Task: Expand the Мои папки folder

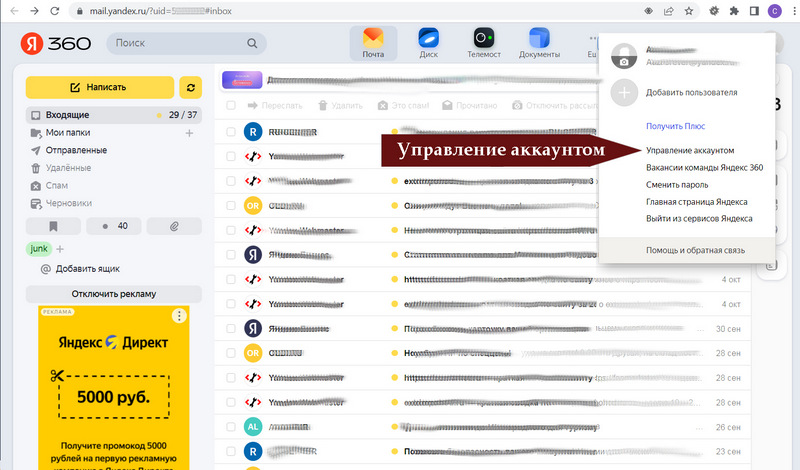Action: tap(36, 133)
